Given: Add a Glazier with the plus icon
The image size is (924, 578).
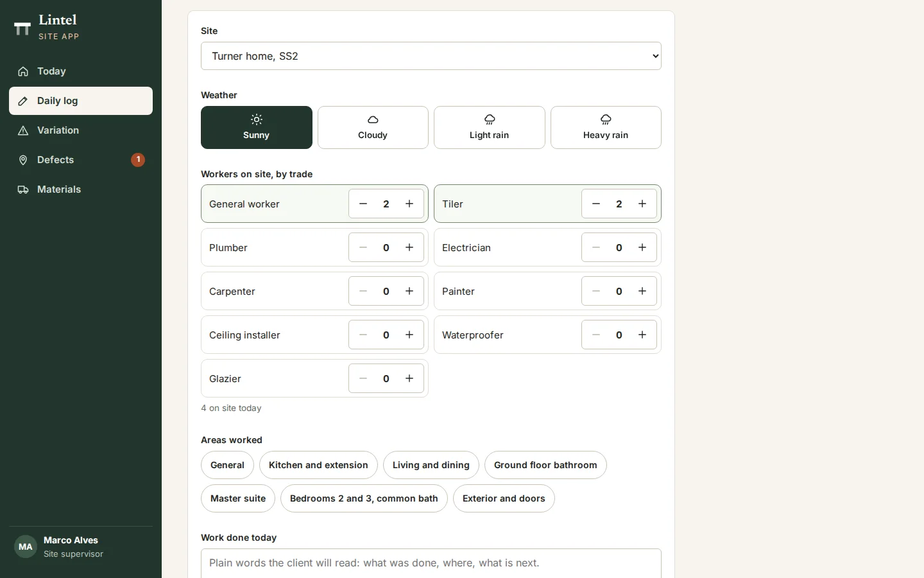Looking at the screenshot, I should pyautogui.click(x=409, y=378).
